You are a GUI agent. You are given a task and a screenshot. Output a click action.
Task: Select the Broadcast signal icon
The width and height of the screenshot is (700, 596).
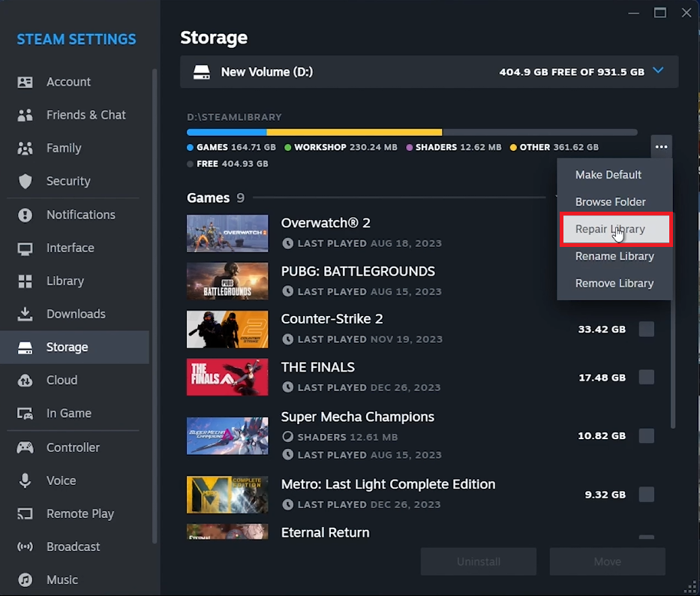pos(25,547)
